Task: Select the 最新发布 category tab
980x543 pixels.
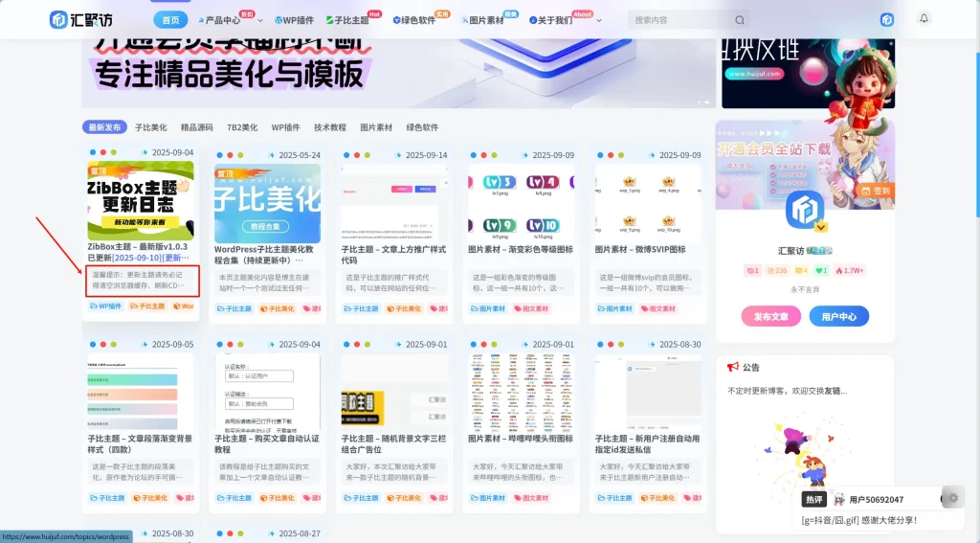Action: click(x=104, y=127)
